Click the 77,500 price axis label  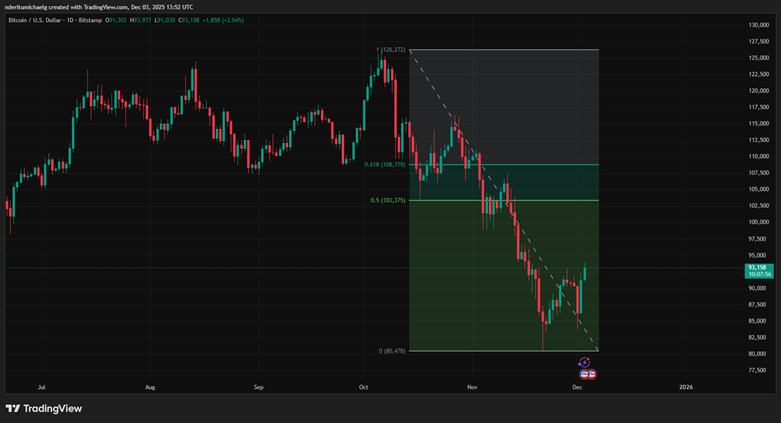coord(760,370)
